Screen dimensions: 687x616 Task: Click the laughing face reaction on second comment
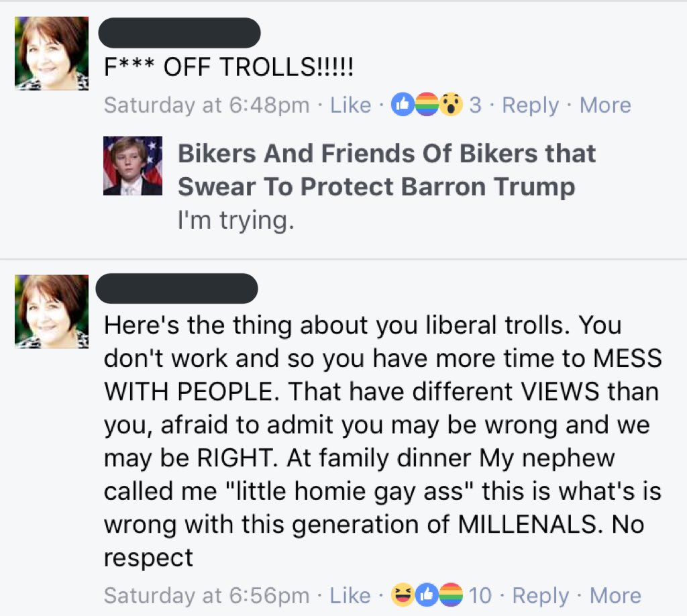403,595
